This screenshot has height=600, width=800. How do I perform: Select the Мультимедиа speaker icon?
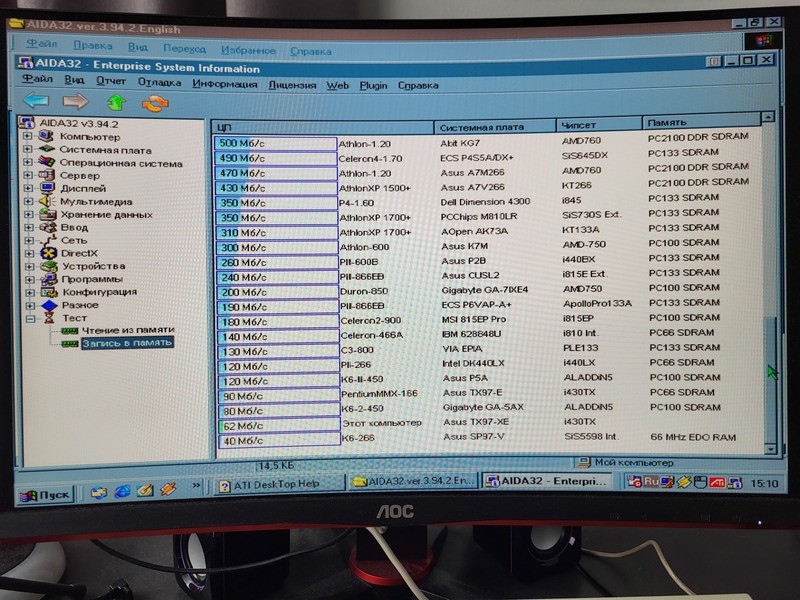47,201
